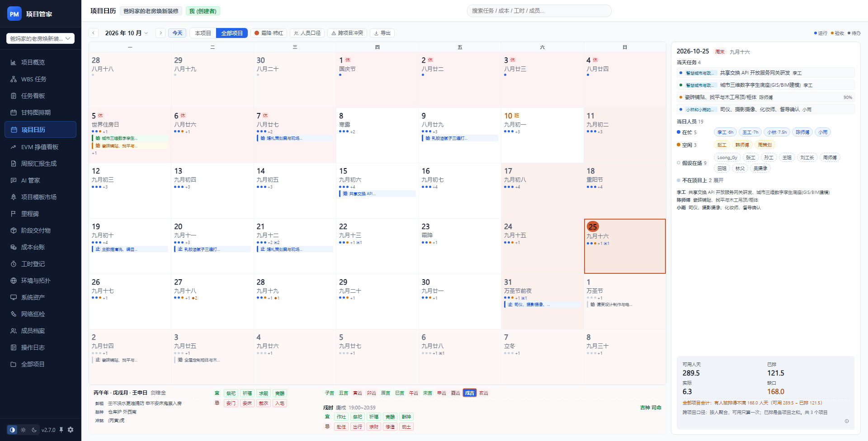
Task: Go to 任务看板 board
Action: coord(40,96)
